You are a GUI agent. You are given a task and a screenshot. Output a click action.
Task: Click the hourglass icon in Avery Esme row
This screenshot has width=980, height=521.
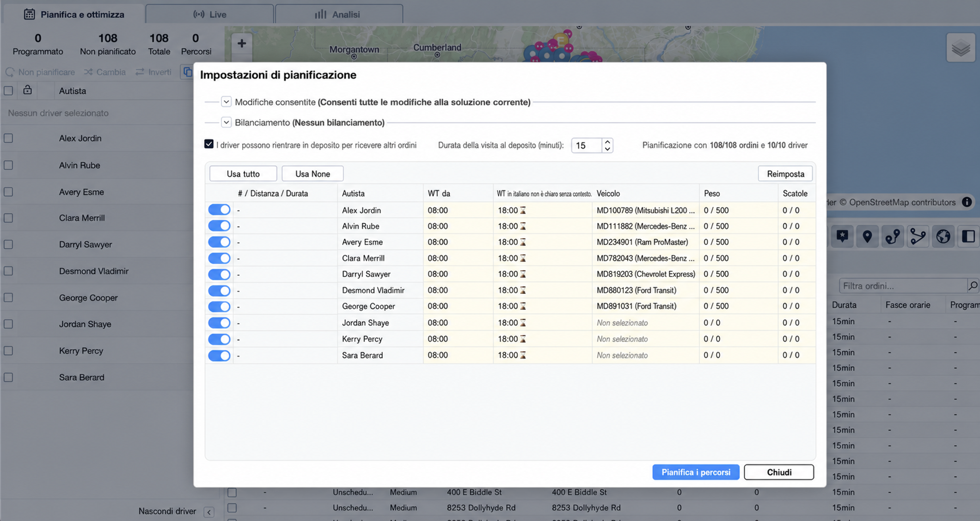(523, 242)
